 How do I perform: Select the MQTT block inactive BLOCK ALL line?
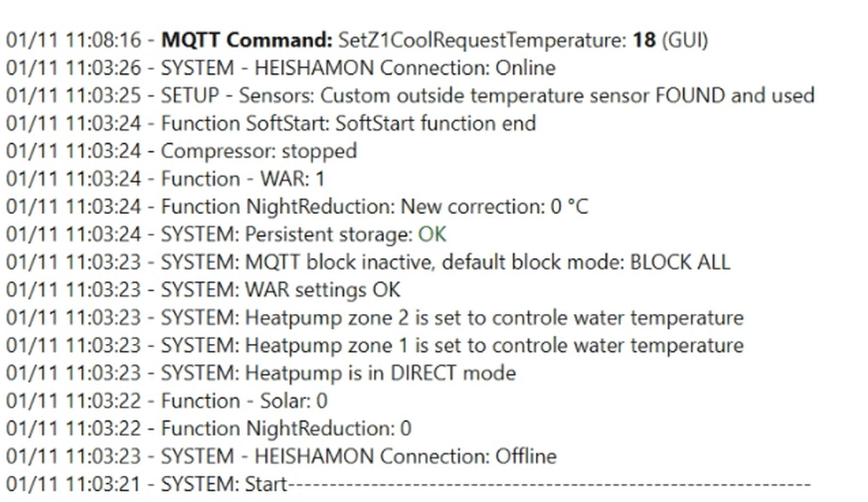click(x=368, y=262)
